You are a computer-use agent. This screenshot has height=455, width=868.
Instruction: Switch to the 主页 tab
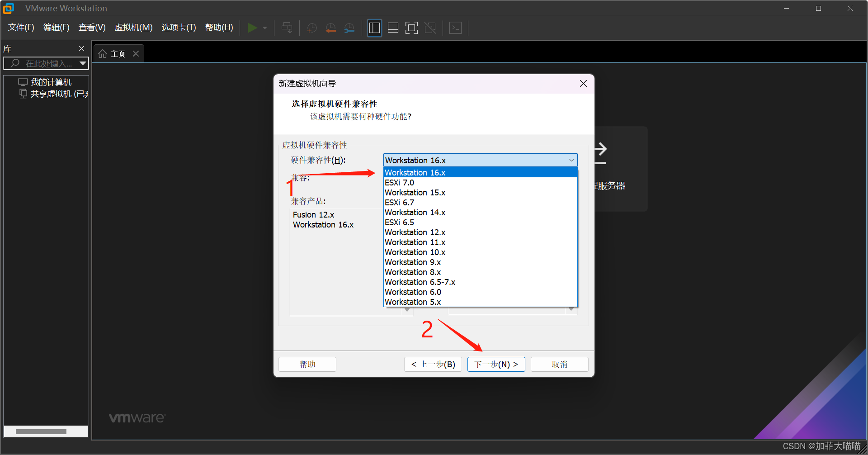point(118,54)
